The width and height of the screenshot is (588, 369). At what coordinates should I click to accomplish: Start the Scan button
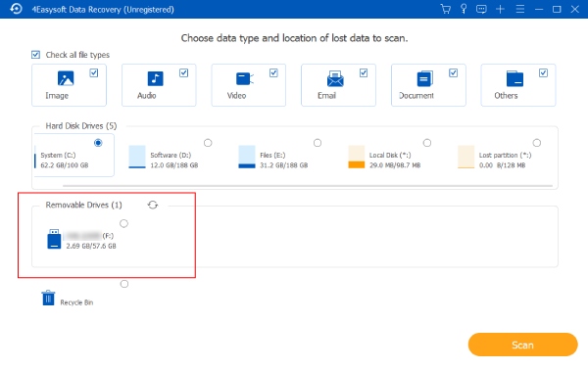522,345
